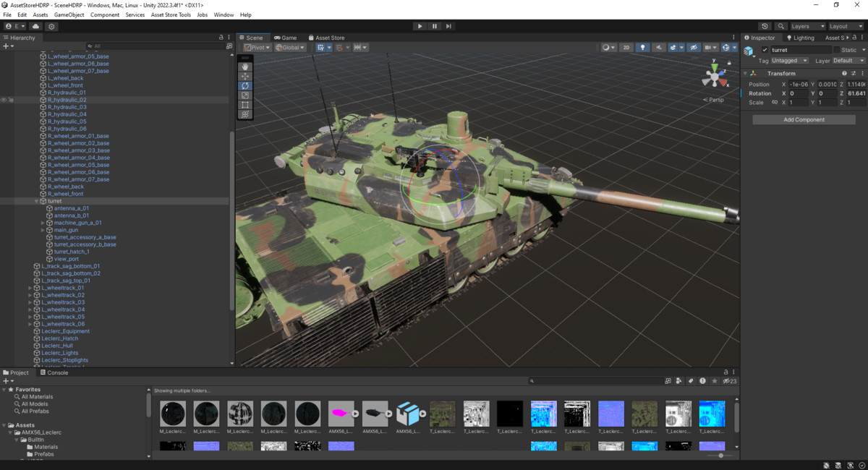The height and width of the screenshot is (470, 868).
Task: Toggle visibility eye for R_hydraulic_02
Action: [4, 100]
